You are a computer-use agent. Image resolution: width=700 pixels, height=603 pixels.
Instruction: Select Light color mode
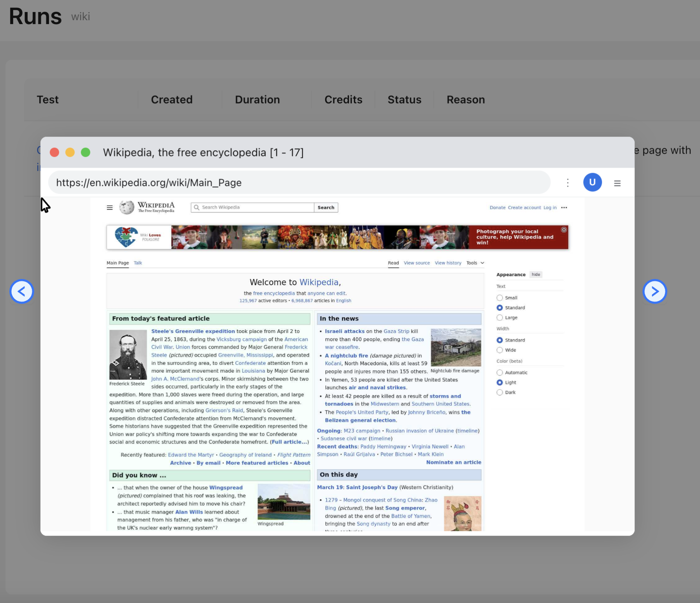point(500,383)
